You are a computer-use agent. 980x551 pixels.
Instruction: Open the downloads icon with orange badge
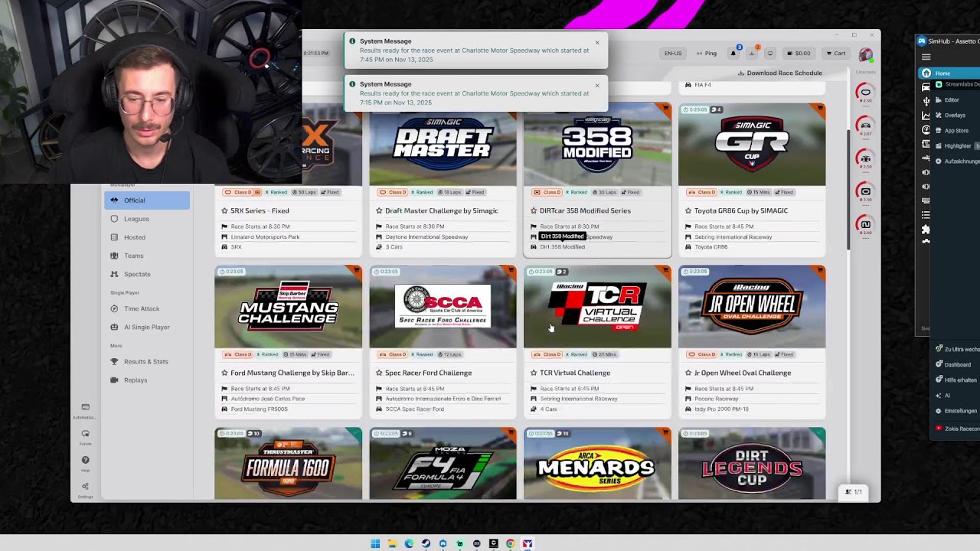point(752,53)
